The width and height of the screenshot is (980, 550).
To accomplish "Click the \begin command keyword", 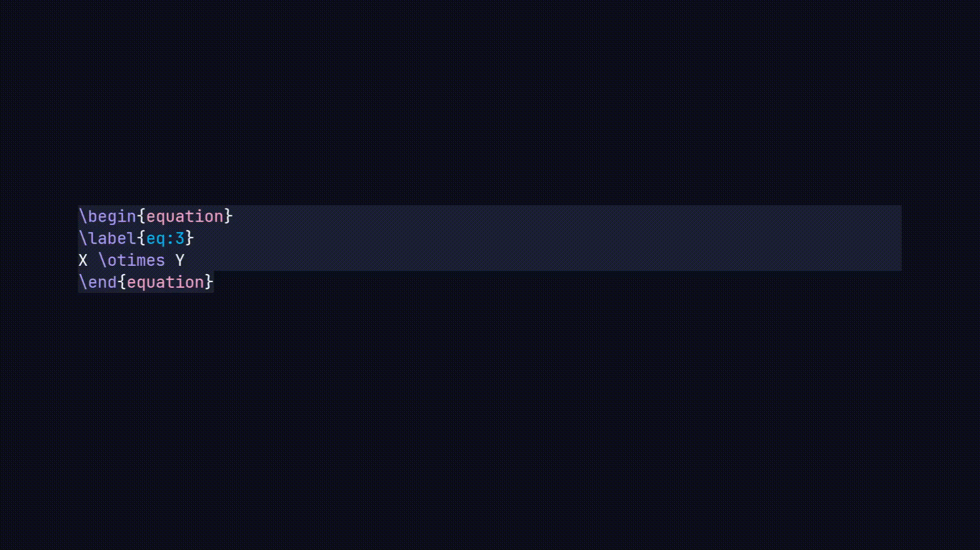I will click(x=108, y=217).
